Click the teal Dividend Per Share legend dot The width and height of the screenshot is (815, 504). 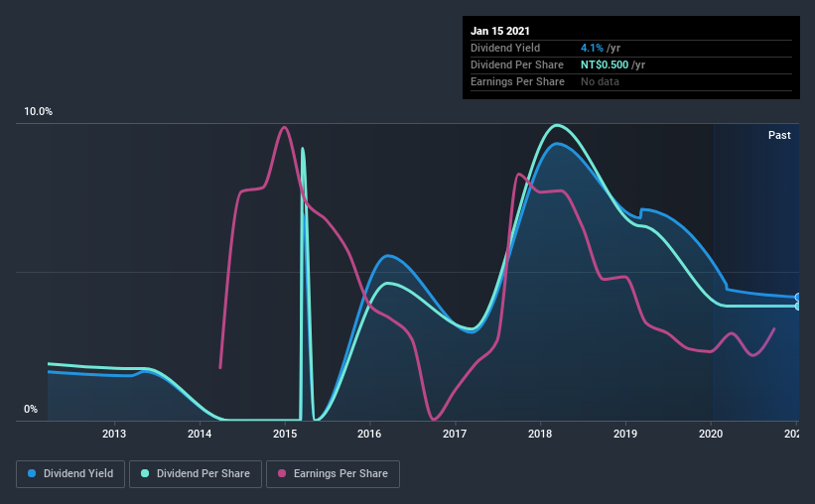pos(145,473)
